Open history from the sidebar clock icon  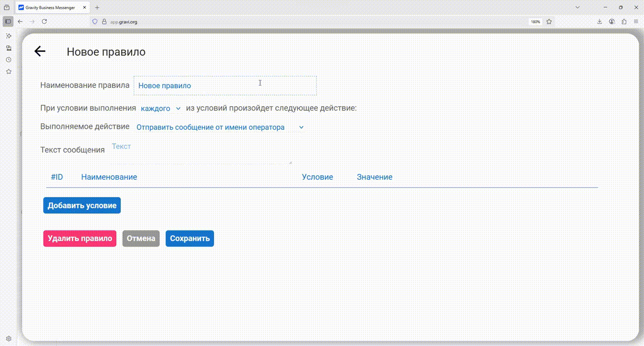[9, 60]
